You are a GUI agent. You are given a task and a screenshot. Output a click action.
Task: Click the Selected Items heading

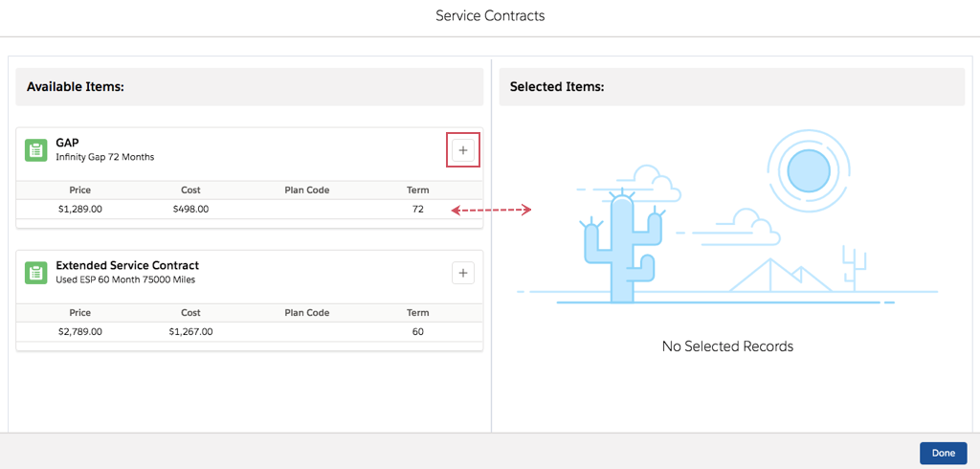point(557,87)
